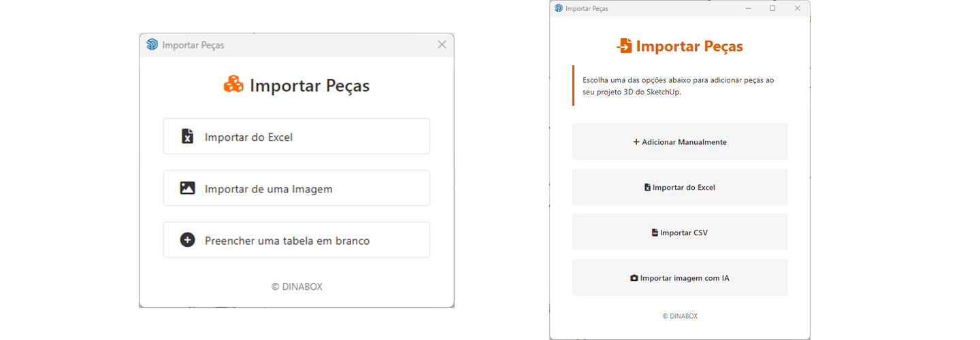
Task: Click the orange cubes icon beside the heading
Action: pyautogui.click(x=233, y=85)
